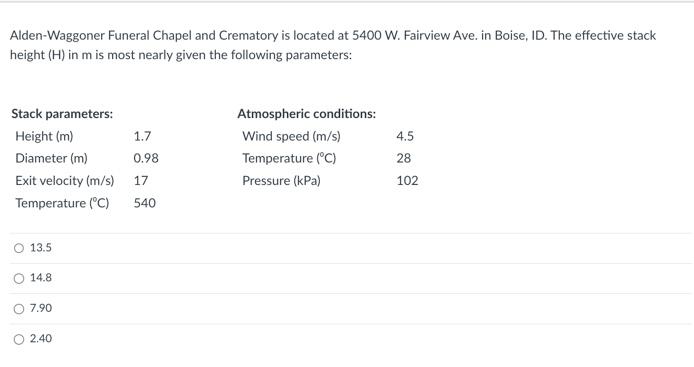Click the Diameter (m) label
This screenshot has height=367, width=694.
pyautogui.click(x=51, y=158)
